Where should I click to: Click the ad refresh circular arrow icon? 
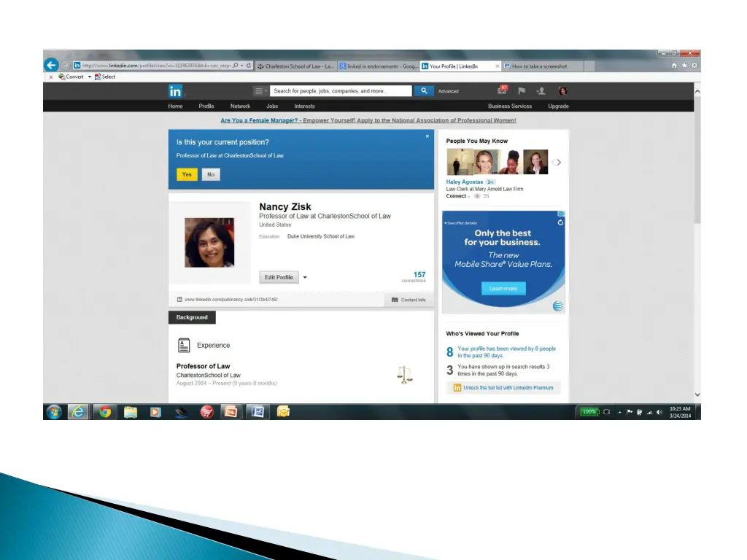pos(560,222)
